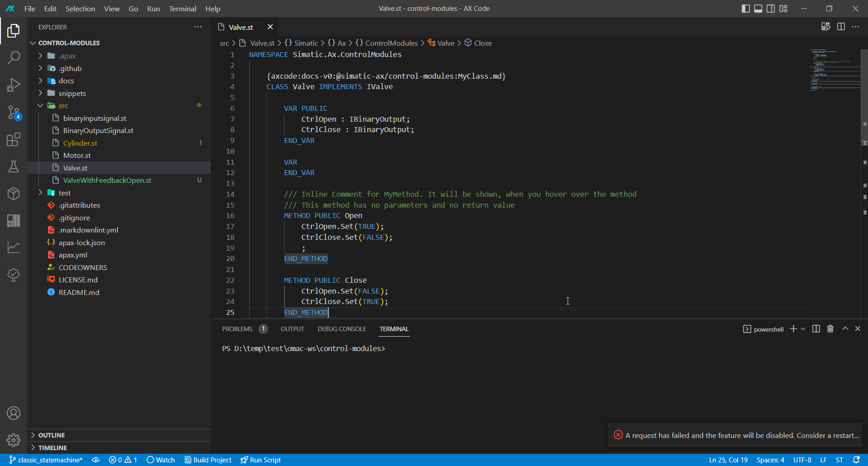Screen dimensions: 868x466
Task: Toggle primary side bar visibility
Action: tap(745, 9)
